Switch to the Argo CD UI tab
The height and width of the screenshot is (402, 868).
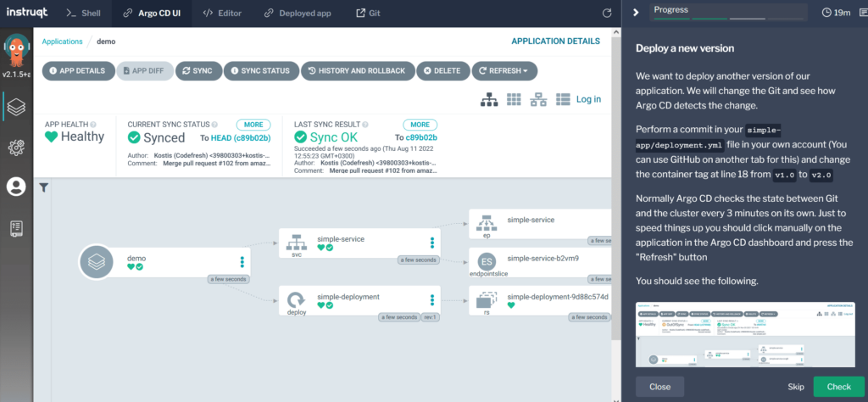click(x=153, y=14)
